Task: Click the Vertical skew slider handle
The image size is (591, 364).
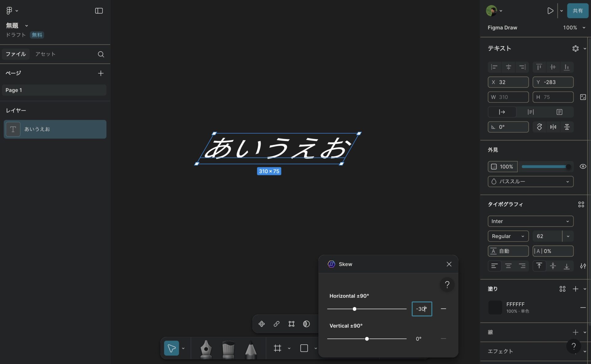Action: (x=367, y=339)
